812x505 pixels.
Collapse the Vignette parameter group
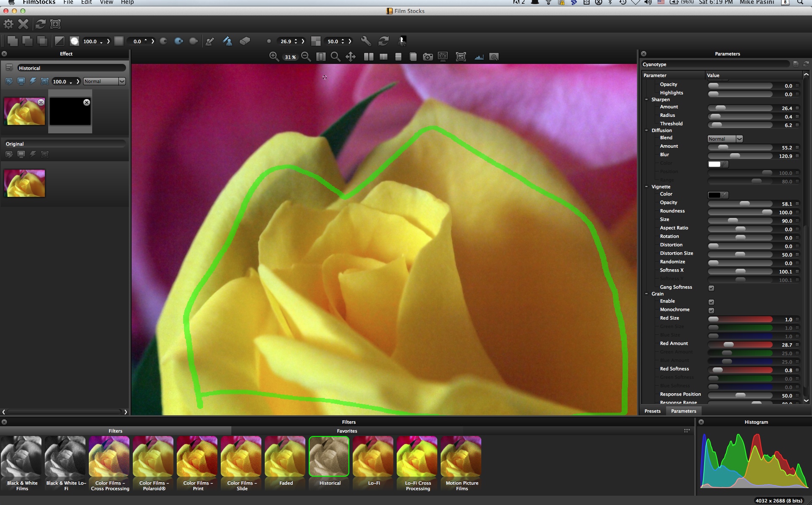[647, 187]
